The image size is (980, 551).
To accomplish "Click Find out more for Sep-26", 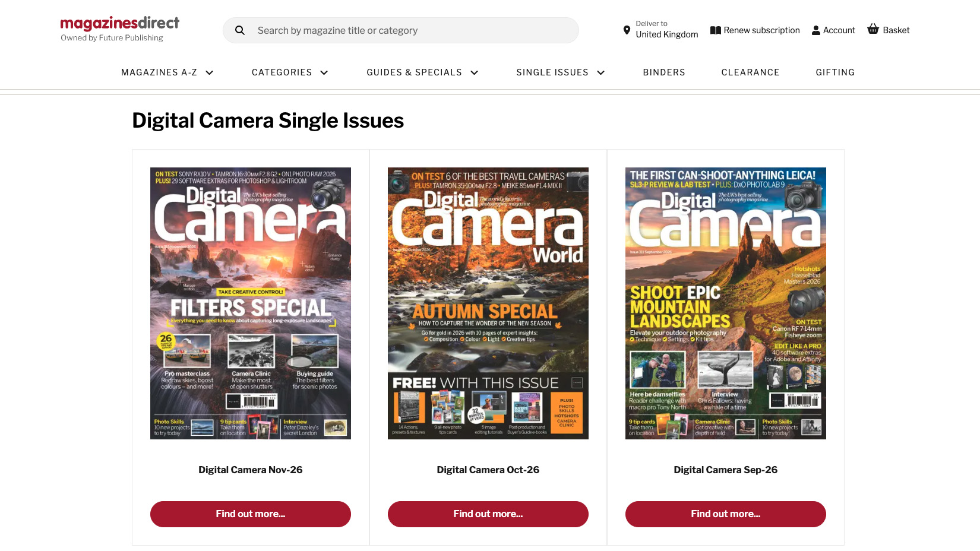I will [726, 514].
